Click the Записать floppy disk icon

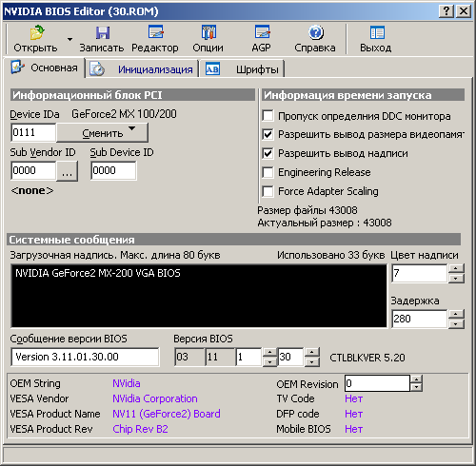pyautogui.click(x=103, y=32)
